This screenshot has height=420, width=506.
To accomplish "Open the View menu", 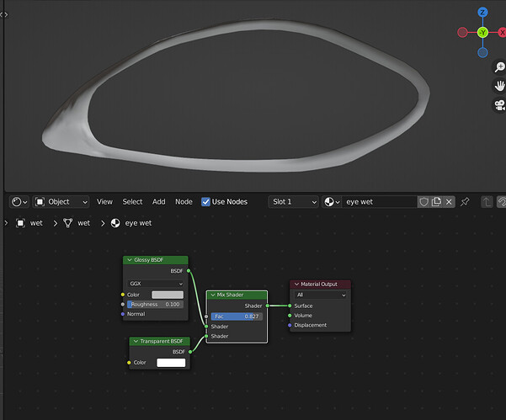I will 104,202.
